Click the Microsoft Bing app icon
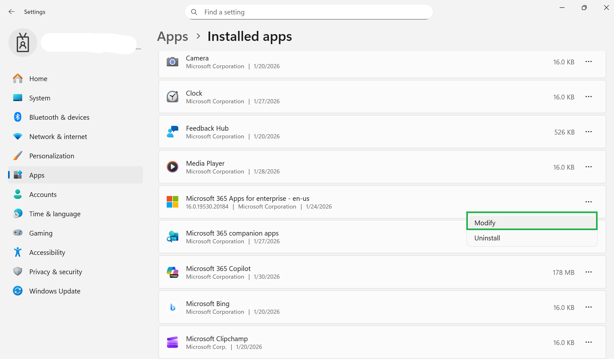The image size is (614, 364). click(172, 307)
